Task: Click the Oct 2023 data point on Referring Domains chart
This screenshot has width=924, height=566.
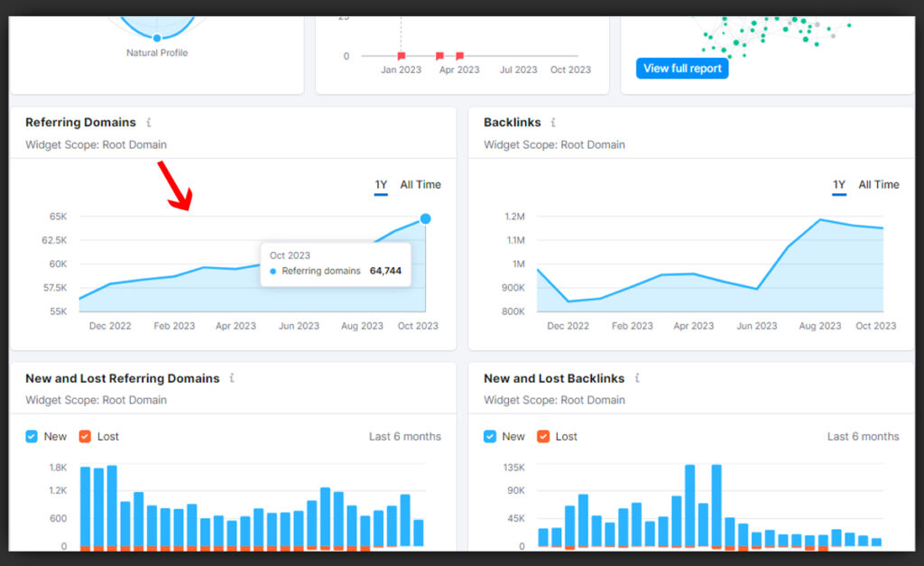Action: (425, 218)
